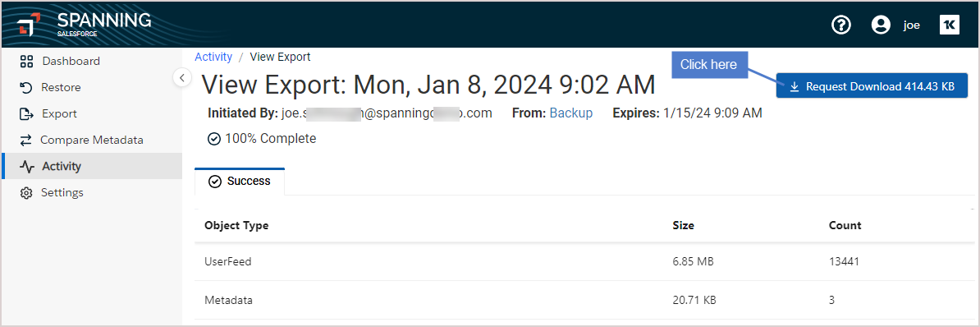Open the user account avatar icon
The image size is (980, 327).
[x=881, y=25]
